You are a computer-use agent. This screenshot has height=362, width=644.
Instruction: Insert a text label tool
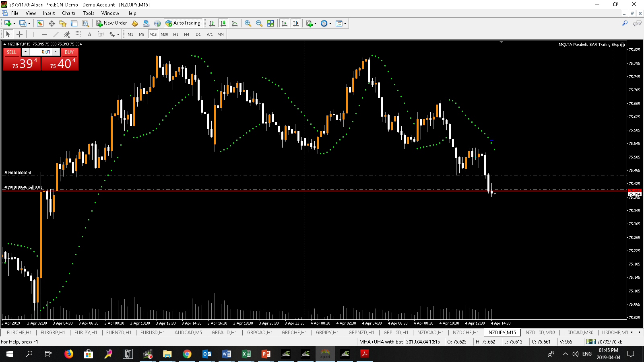point(101,34)
